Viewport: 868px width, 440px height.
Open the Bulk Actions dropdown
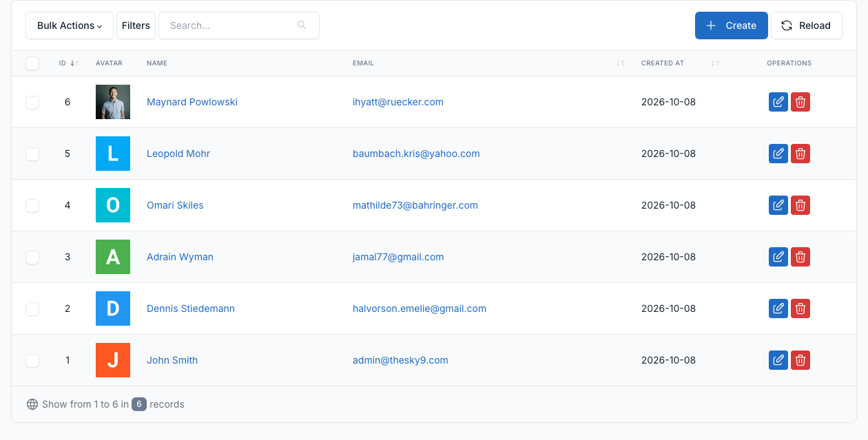(70, 25)
